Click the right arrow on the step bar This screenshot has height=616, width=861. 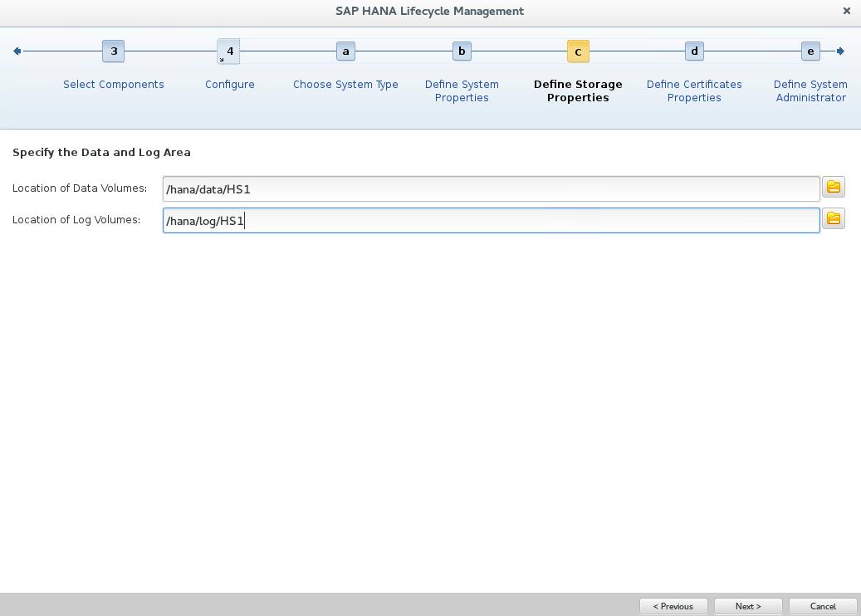pyautogui.click(x=841, y=51)
